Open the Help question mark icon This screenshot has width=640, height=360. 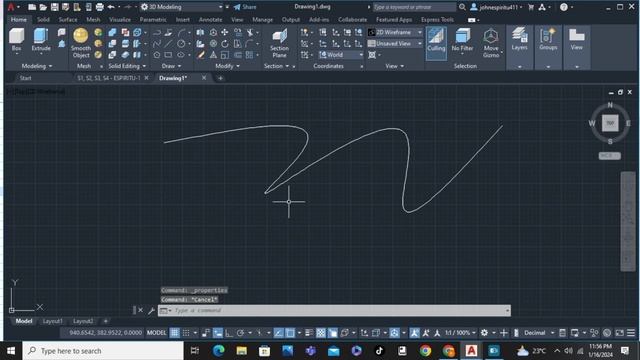[564, 7]
